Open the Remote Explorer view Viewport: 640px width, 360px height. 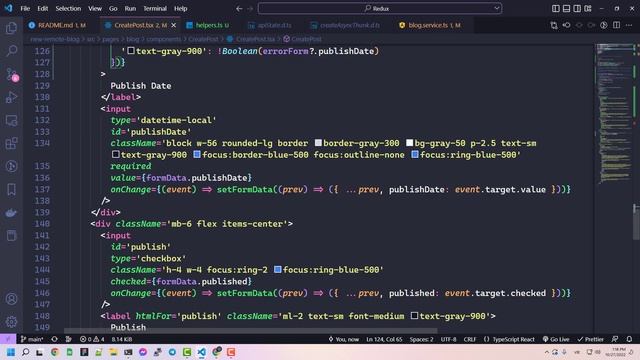(11, 120)
